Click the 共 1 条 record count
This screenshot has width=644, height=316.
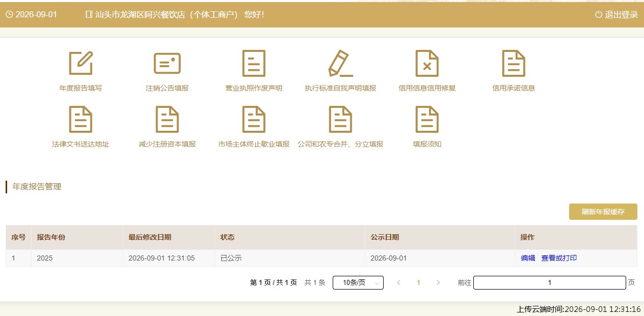(315, 282)
